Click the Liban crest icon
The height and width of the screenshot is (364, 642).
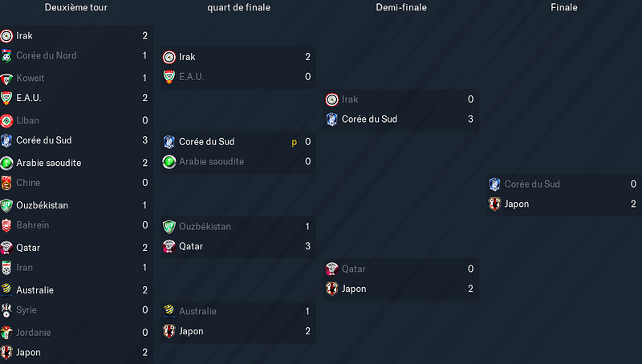[6, 120]
